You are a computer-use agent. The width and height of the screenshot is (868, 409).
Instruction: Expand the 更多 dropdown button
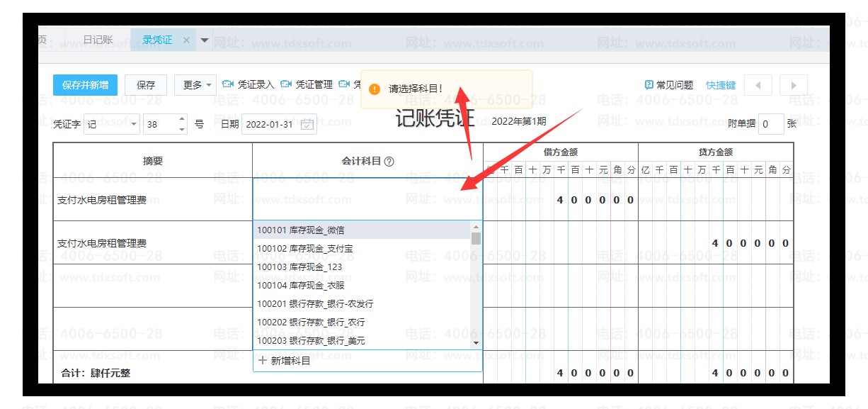pyautogui.click(x=195, y=85)
